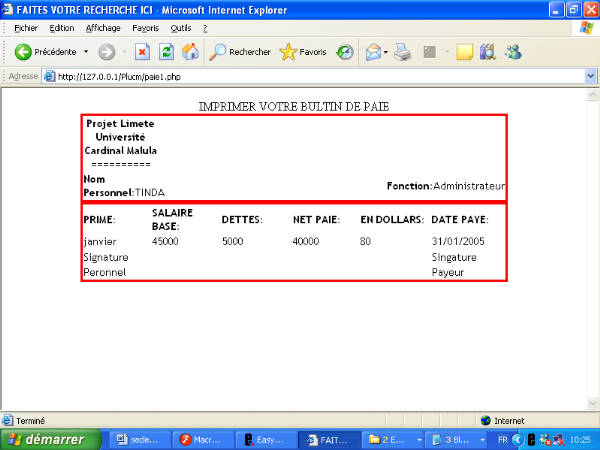Click the IE icon in title bar
Viewport: 600px width, 450px height.
tap(8, 9)
